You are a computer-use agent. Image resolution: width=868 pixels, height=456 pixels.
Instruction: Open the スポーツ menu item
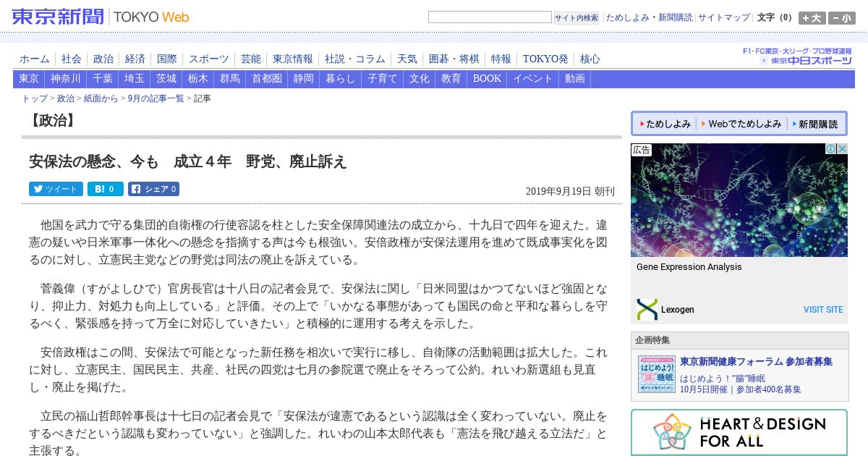click(x=209, y=59)
